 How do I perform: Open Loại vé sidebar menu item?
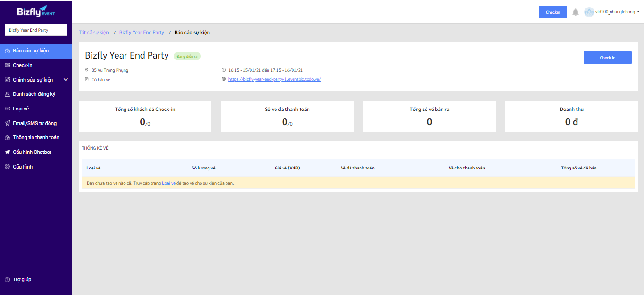(x=36, y=109)
